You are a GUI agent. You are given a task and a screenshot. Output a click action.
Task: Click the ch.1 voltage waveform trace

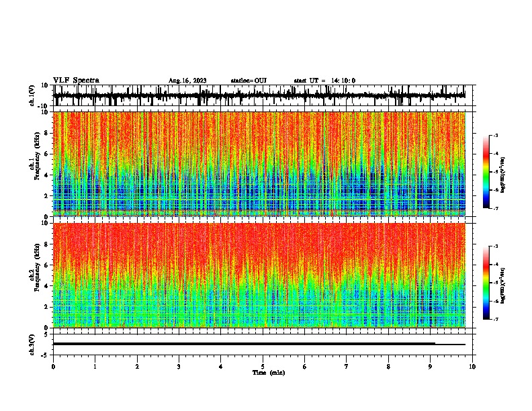(259, 95)
